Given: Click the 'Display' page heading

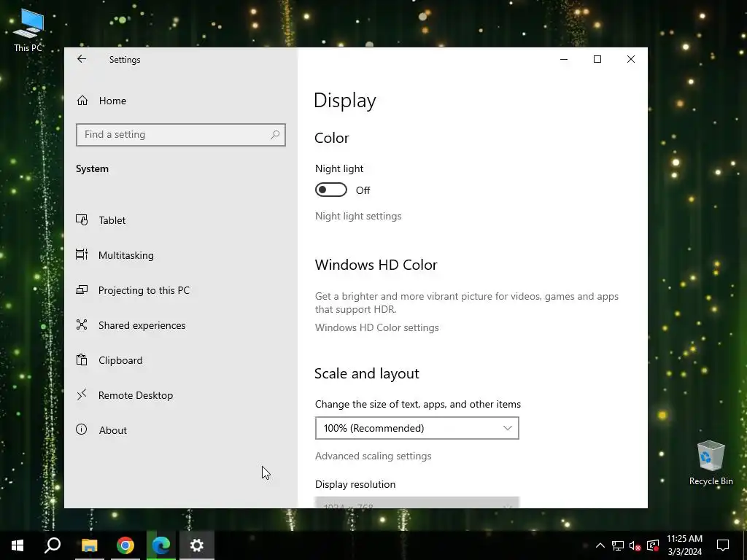Looking at the screenshot, I should click(345, 101).
